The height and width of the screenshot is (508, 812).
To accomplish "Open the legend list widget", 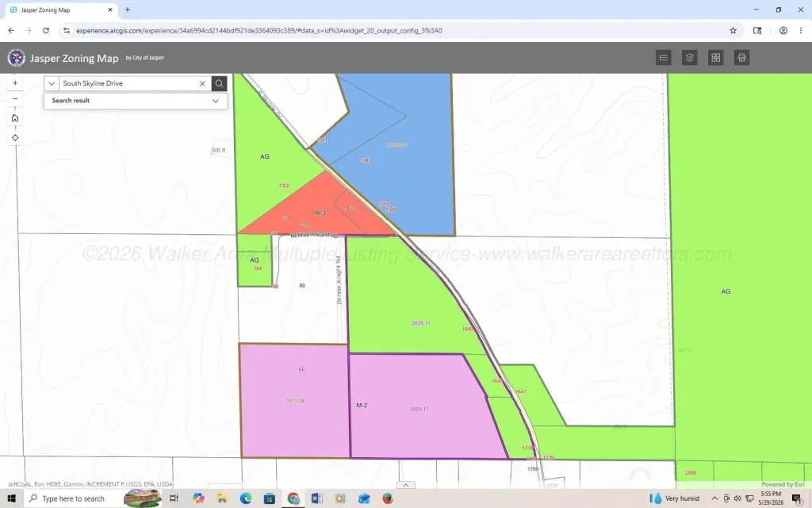I will [x=664, y=57].
